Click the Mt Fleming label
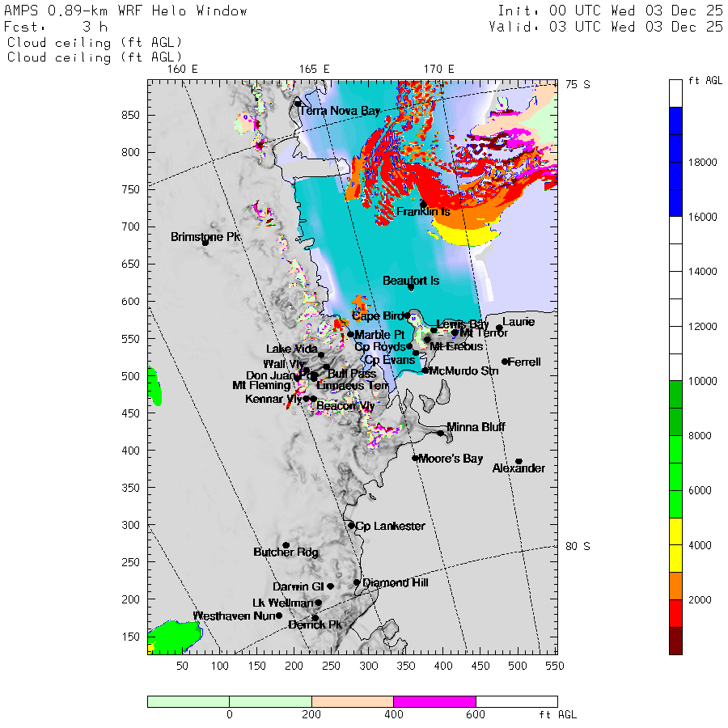The height and width of the screenshot is (728, 728). coord(261,385)
